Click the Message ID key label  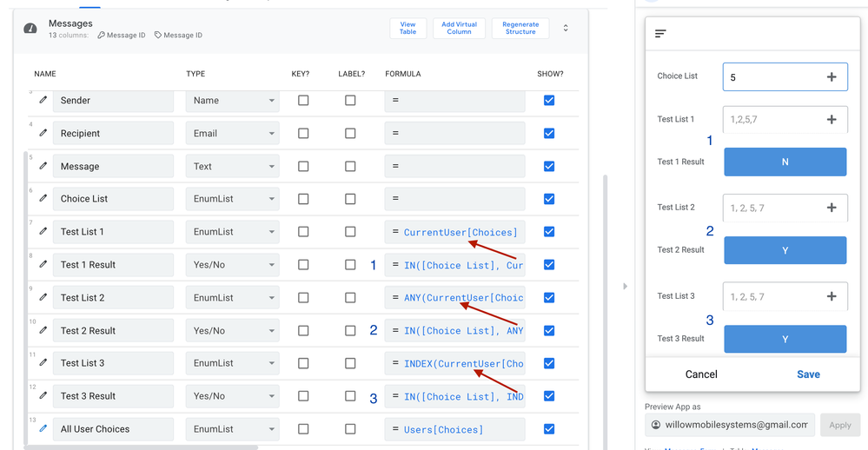pyautogui.click(x=122, y=35)
